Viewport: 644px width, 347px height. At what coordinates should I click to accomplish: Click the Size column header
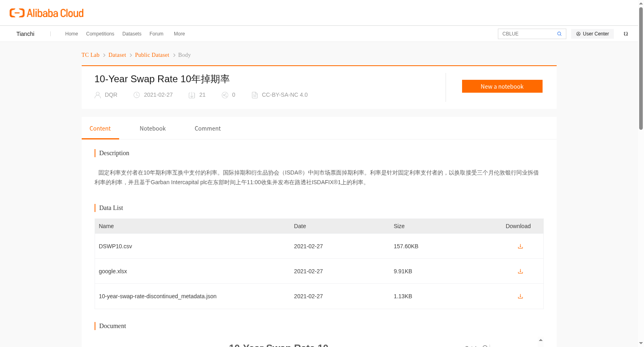399,226
